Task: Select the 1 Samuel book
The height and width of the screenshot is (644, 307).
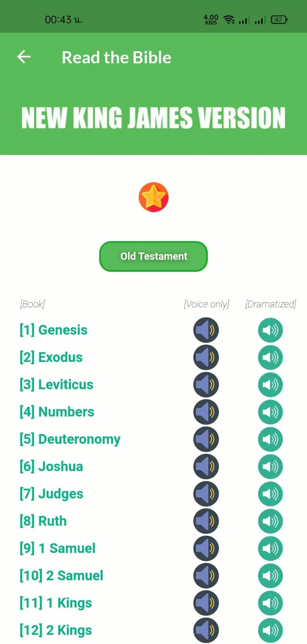Action: tap(58, 548)
